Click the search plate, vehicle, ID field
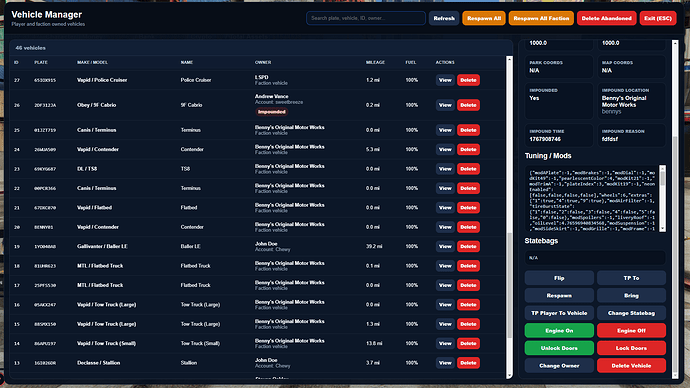 click(366, 18)
